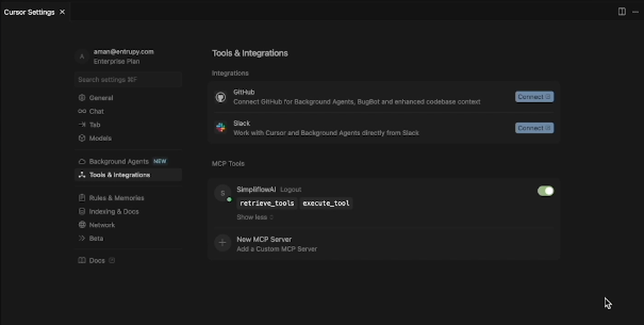Click the Rules & Memories clipboard icon

(82, 198)
